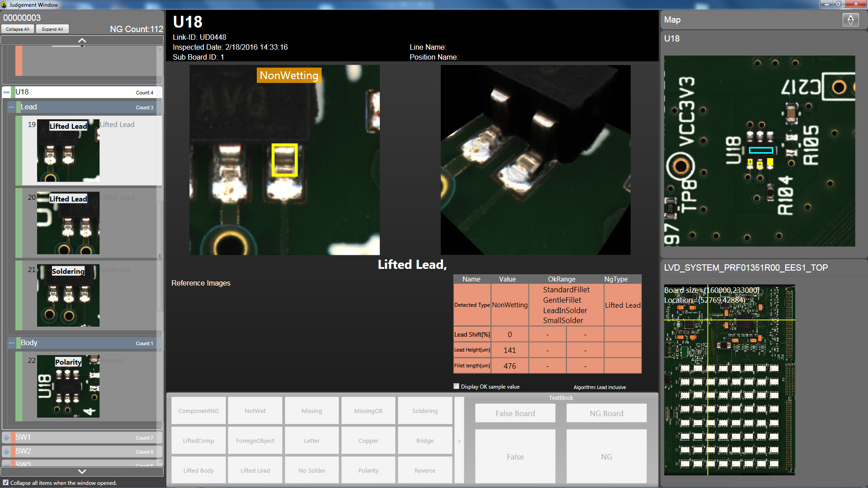868x488 pixels.
Task: Click the Copper judgement button
Action: coord(368,441)
